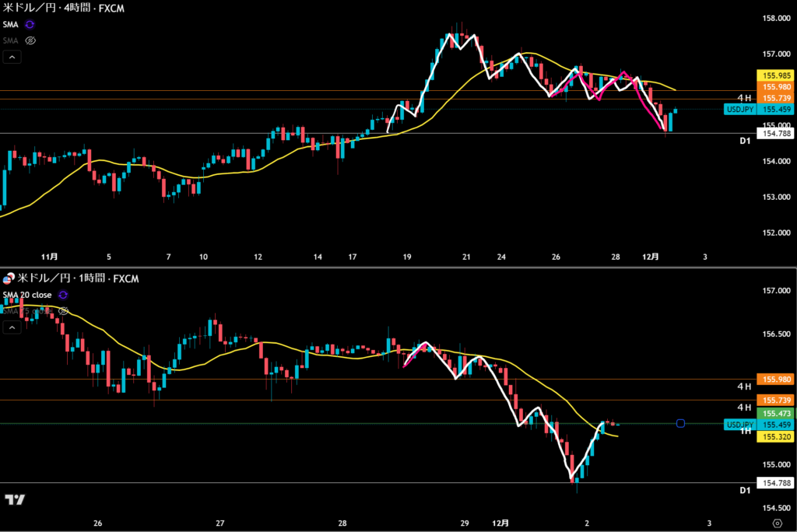Click the TradingView logo in bottom-left
The width and height of the screenshot is (797, 532).
point(14,499)
